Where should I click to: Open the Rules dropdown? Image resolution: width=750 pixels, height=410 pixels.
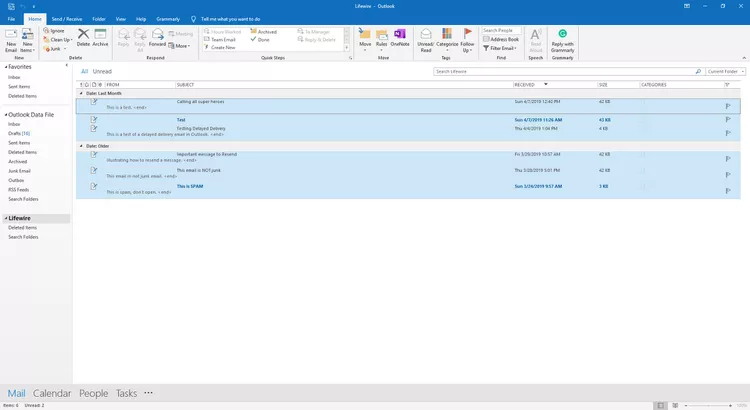tap(381, 38)
